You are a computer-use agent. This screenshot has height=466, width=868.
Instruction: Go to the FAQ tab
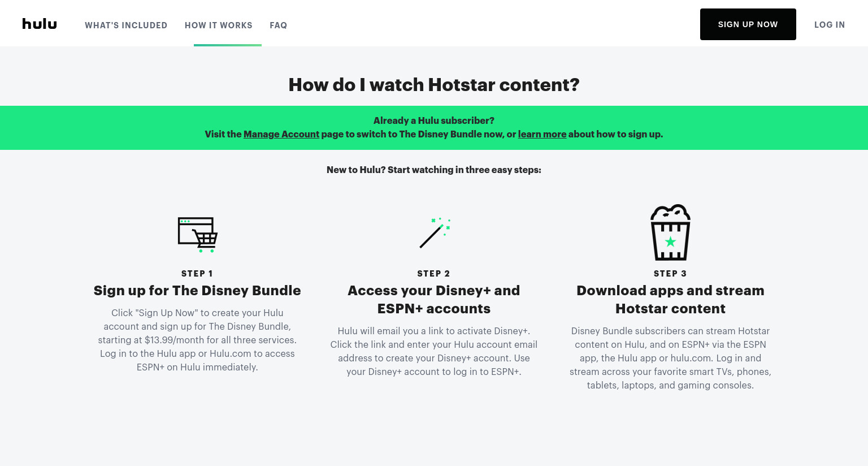click(279, 25)
